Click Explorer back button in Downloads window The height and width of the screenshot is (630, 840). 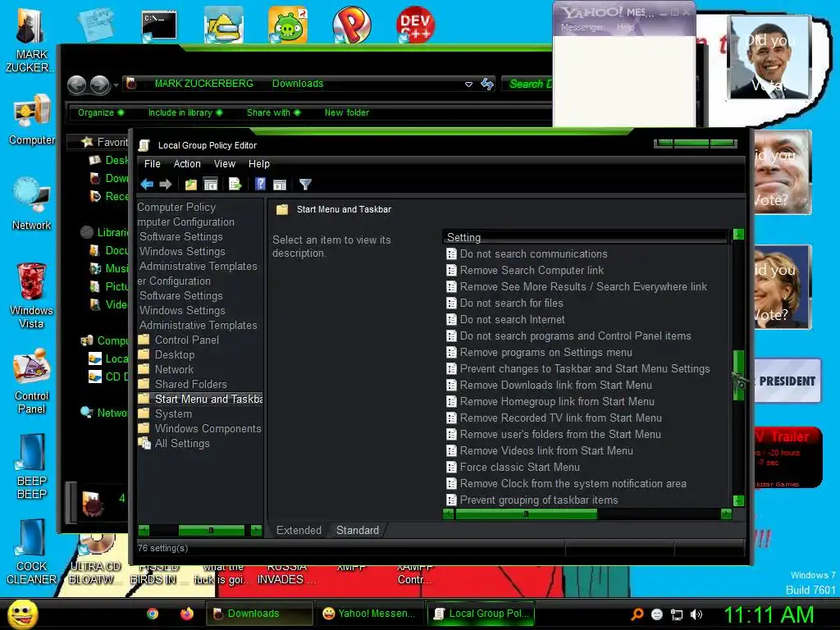coord(76,84)
